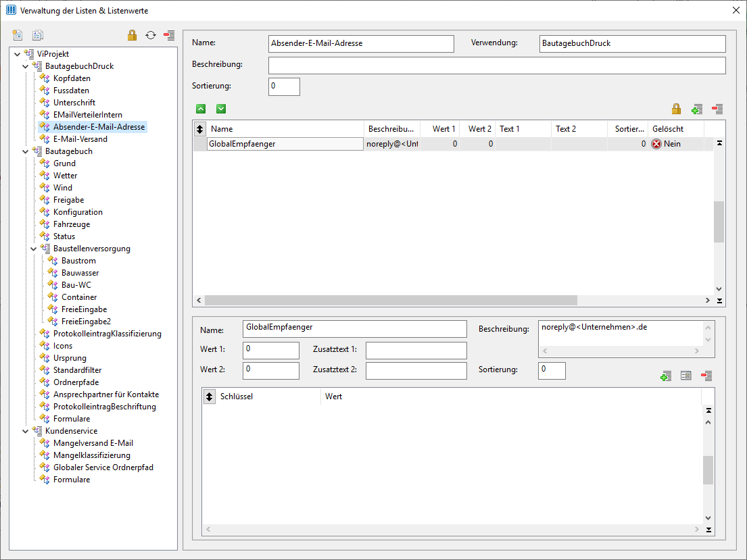Screen dimensions: 747x560
Task: Open the Unterschrift list
Action: [74, 103]
